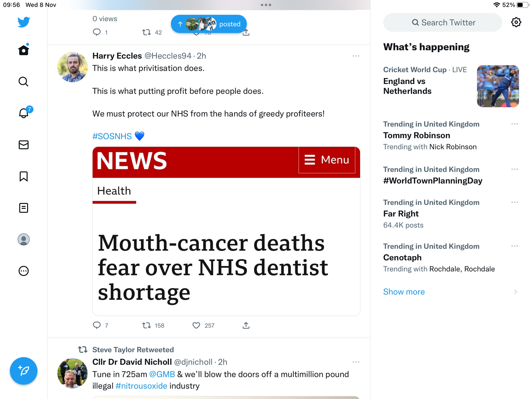
Task: Tap the battery indicator in status bar
Action: click(x=523, y=5)
